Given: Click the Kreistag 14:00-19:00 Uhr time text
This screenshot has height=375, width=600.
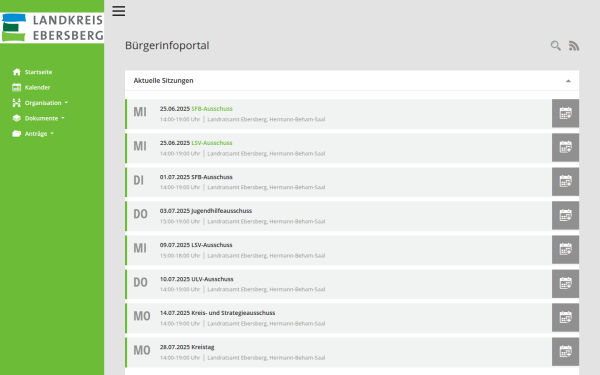Looking at the screenshot, I should [x=180, y=358].
